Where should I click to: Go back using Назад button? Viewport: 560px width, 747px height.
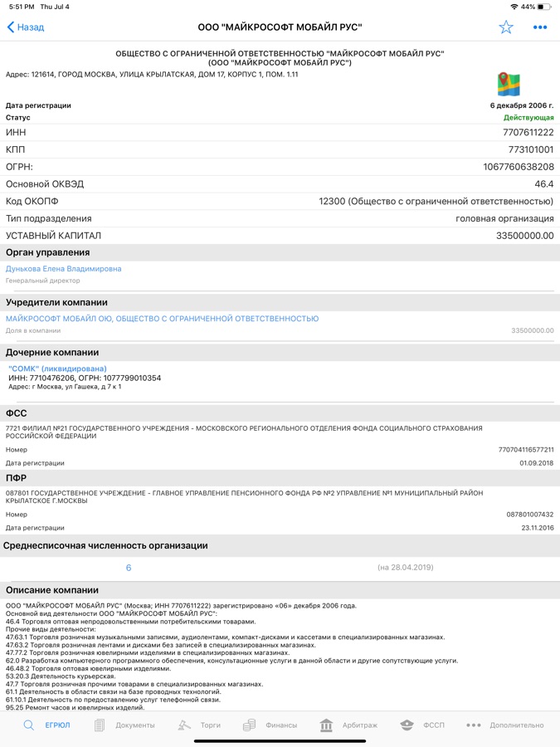click(x=26, y=27)
